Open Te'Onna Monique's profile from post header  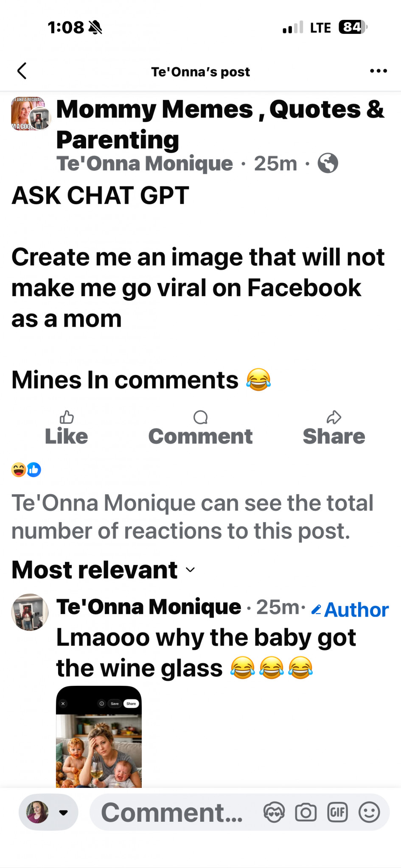click(x=145, y=164)
